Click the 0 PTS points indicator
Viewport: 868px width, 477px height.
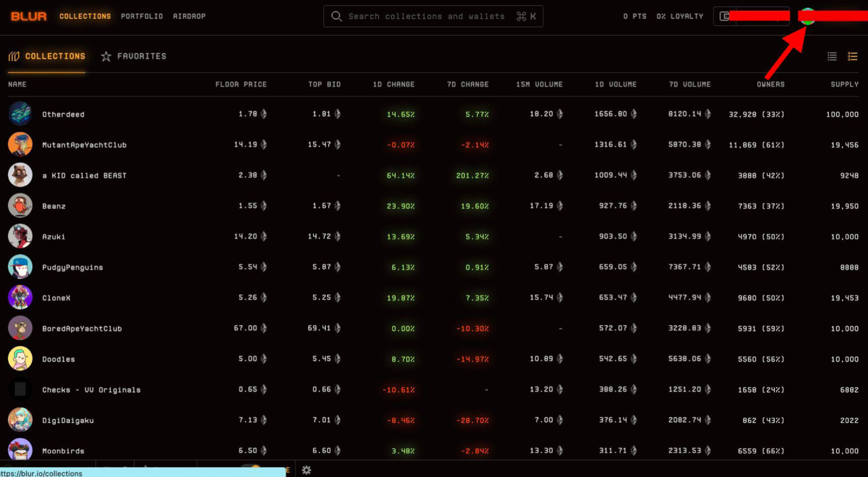pyautogui.click(x=635, y=16)
